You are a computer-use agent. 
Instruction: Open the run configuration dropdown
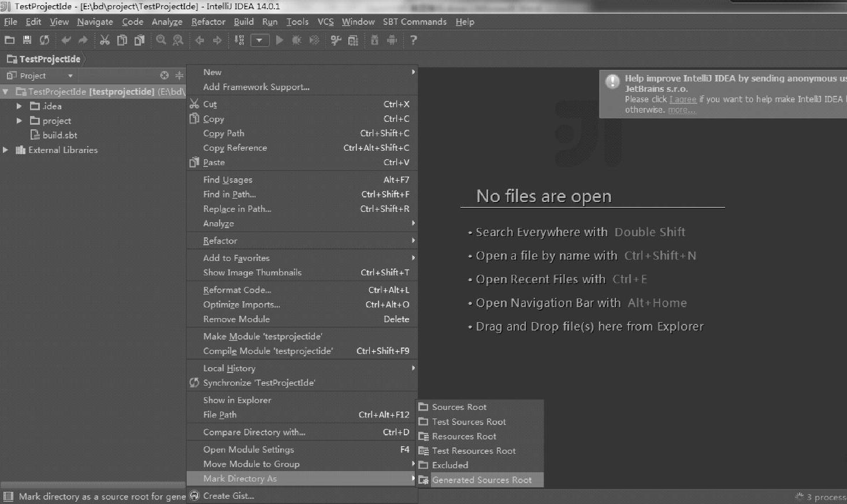click(x=259, y=40)
